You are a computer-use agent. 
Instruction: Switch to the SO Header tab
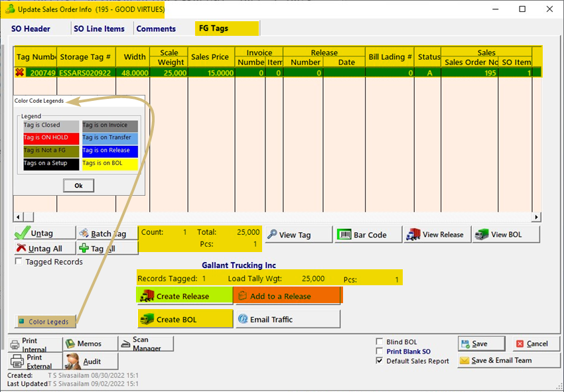coord(31,29)
